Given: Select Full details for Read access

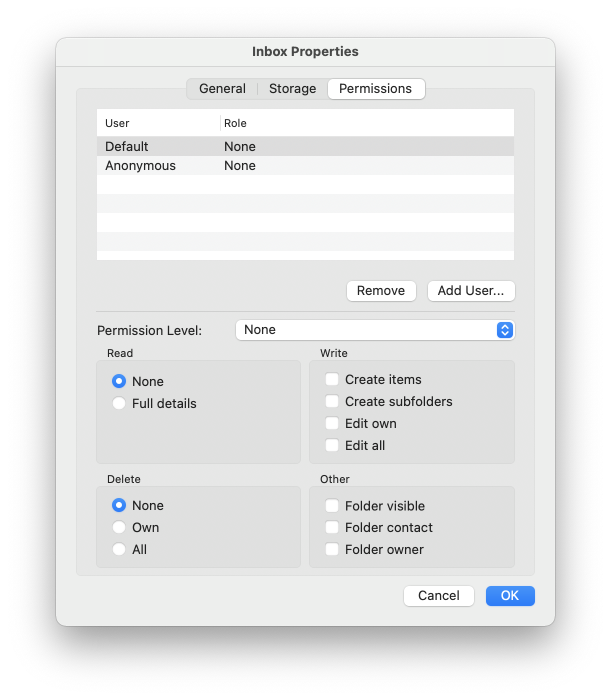Looking at the screenshot, I should pyautogui.click(x=118, y=403).
